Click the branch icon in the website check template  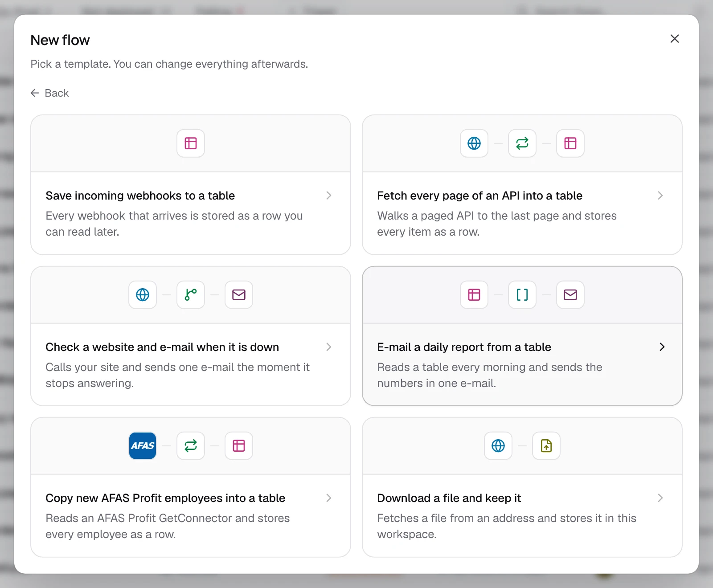tap(191, 295)
